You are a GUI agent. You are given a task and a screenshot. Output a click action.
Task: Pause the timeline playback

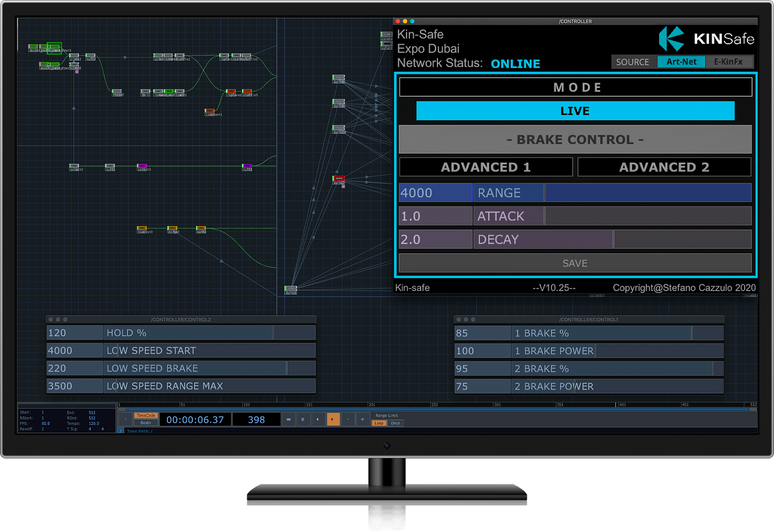303,420
